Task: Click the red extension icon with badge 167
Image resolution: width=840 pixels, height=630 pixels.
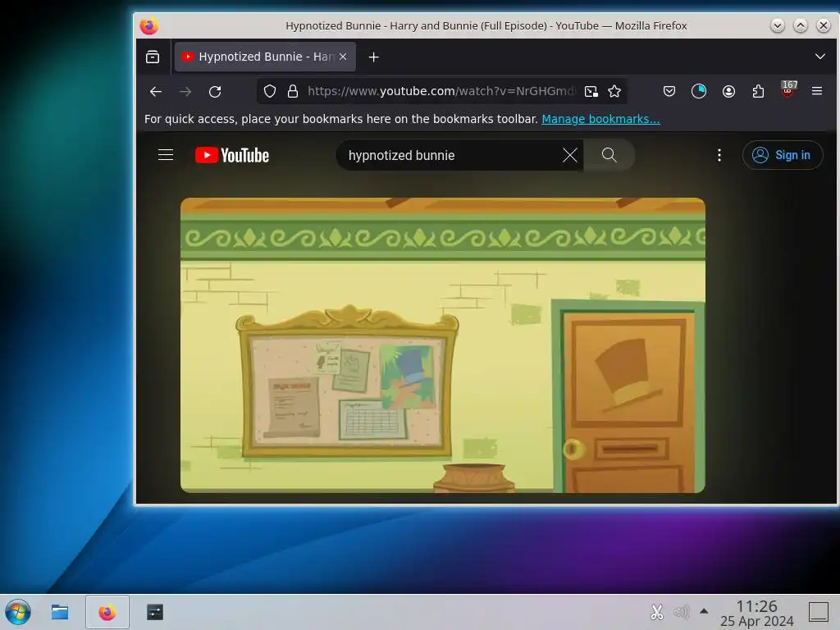Action: click(788, 89)
